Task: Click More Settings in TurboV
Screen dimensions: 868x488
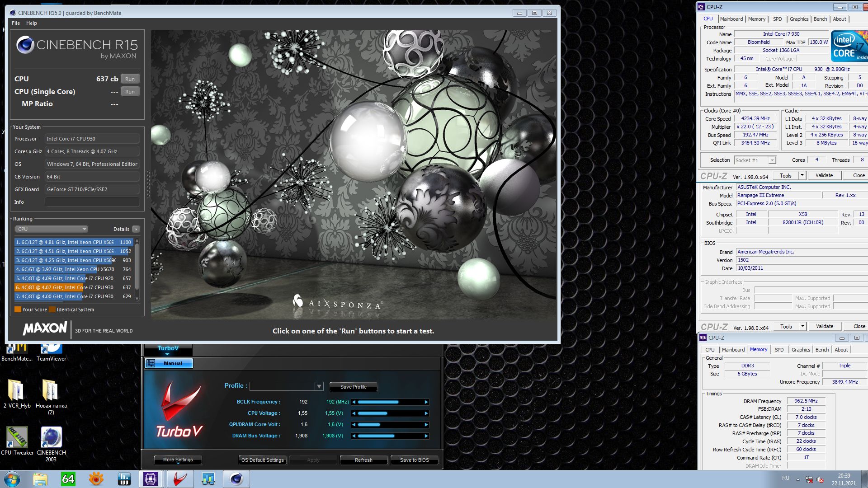Action: click(178, 460)
